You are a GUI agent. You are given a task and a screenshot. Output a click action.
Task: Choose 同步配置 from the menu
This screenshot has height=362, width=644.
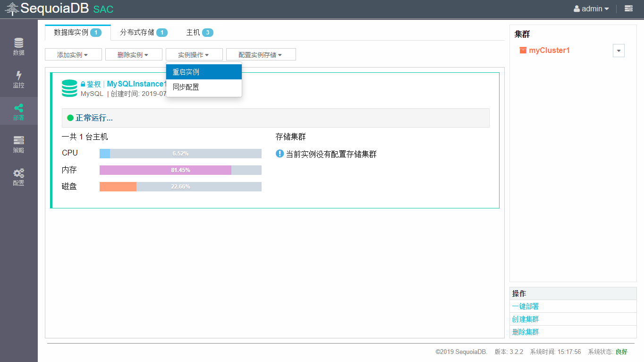[204, 87]
